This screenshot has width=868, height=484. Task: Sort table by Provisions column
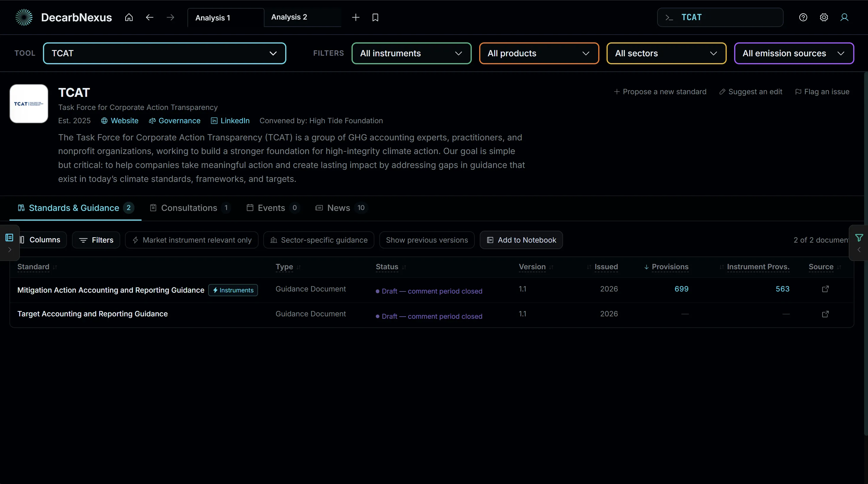click(670, 267)
